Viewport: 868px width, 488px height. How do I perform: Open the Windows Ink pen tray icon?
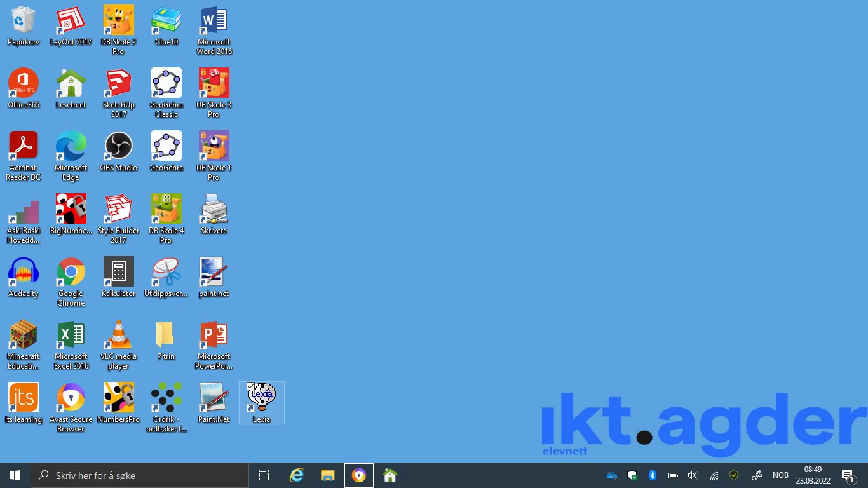756,475
